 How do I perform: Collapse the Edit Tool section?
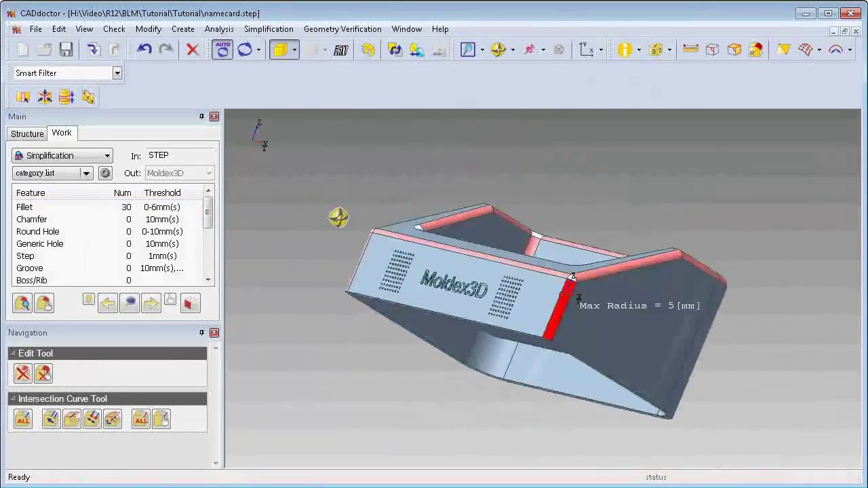13,353
